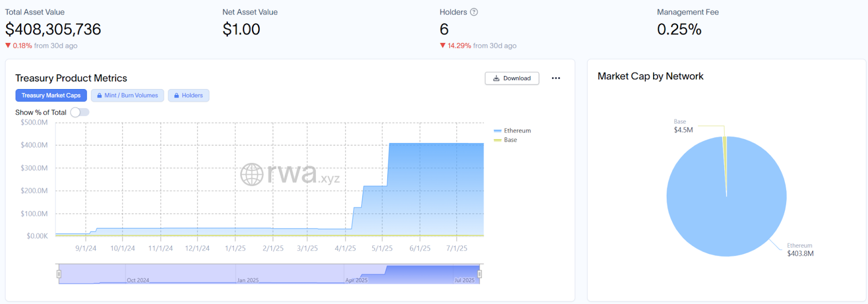Click the Base yellow legend color swatch

pos(497,140)
